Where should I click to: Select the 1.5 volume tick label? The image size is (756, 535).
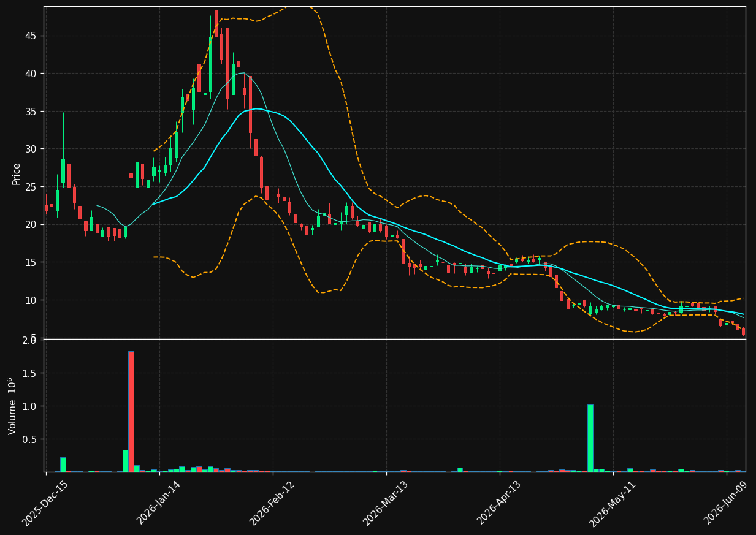point(30,373)
